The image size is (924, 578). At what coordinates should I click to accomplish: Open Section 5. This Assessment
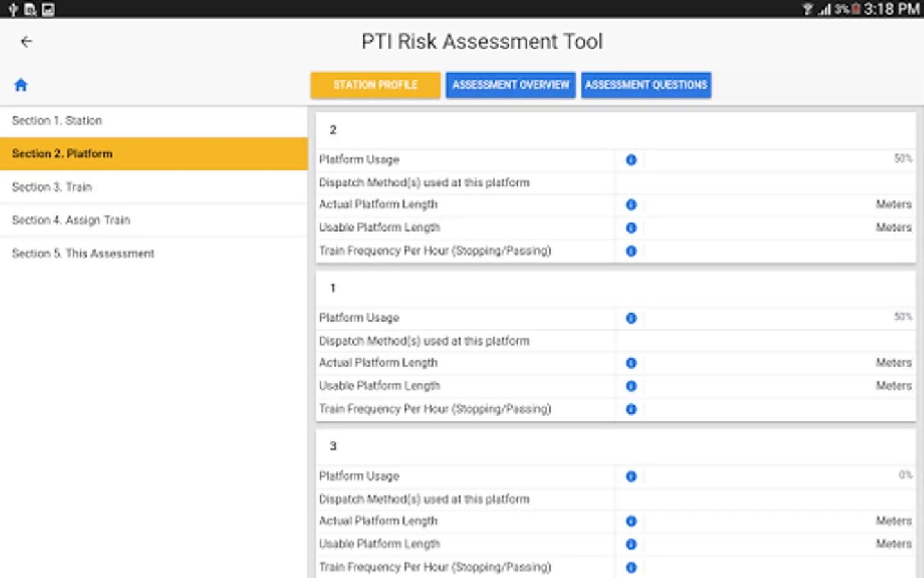[x=83, y=254]
